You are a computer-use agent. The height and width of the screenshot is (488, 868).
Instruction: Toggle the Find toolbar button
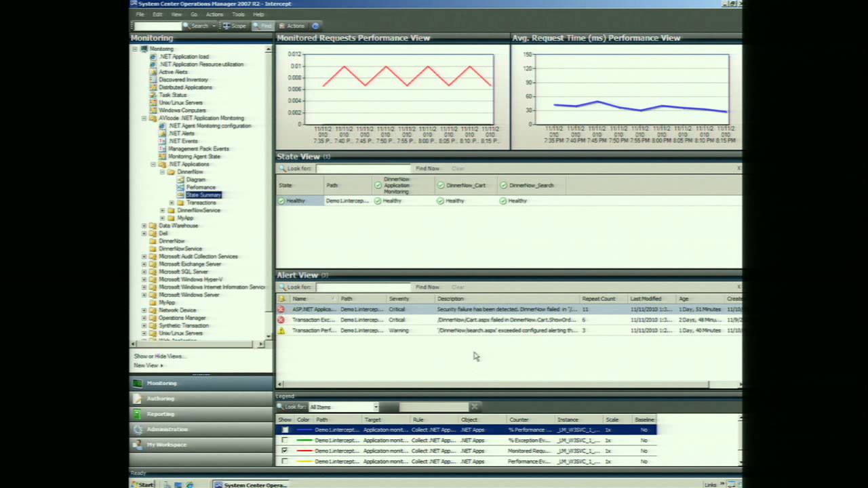pos(262,26)
